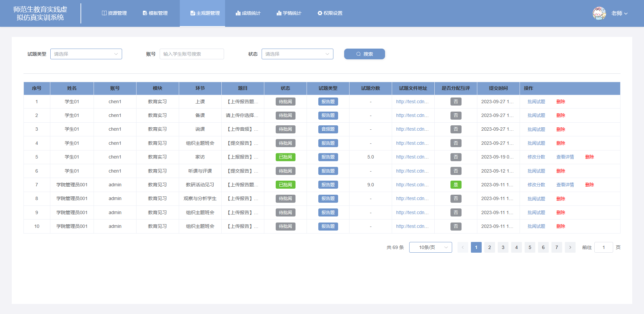Open the 状态 select dropdown
Viewport: 644px width, 314px height.
point(298,54)
